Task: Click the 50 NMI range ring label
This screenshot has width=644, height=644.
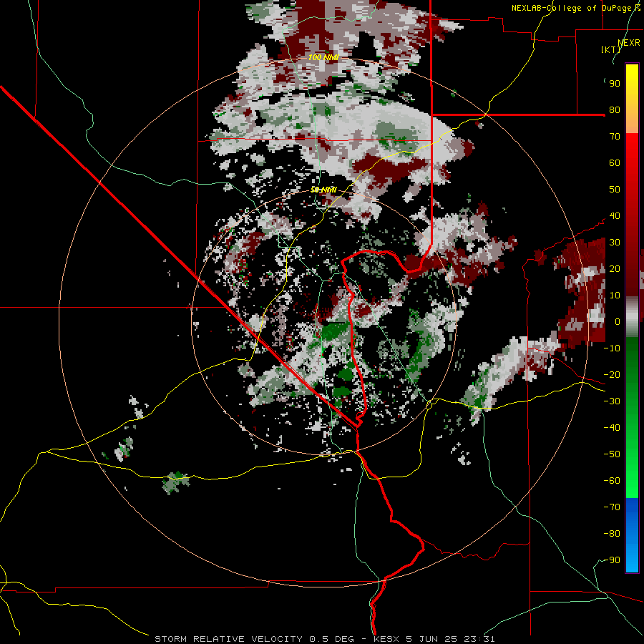Action: [x=323, y=190]
